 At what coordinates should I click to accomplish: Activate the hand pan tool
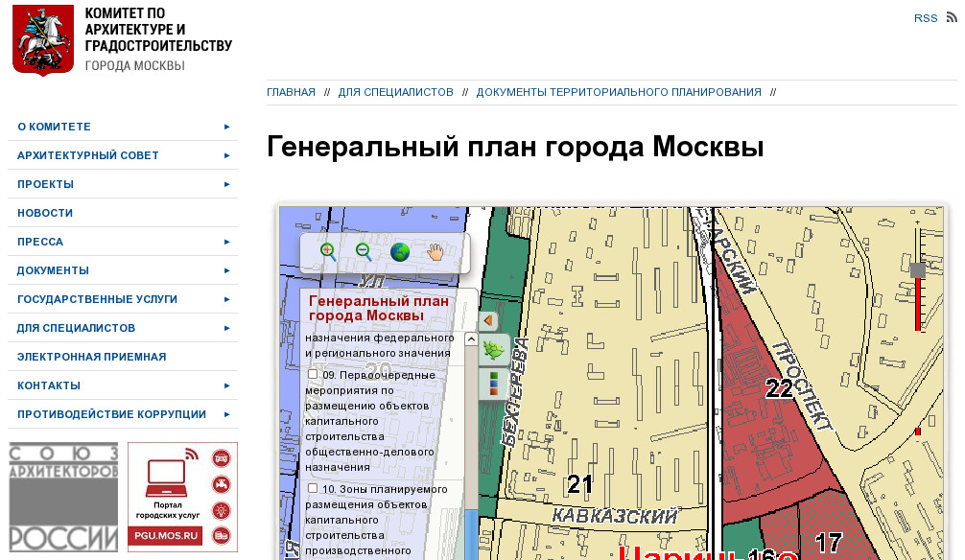point(435,252)
